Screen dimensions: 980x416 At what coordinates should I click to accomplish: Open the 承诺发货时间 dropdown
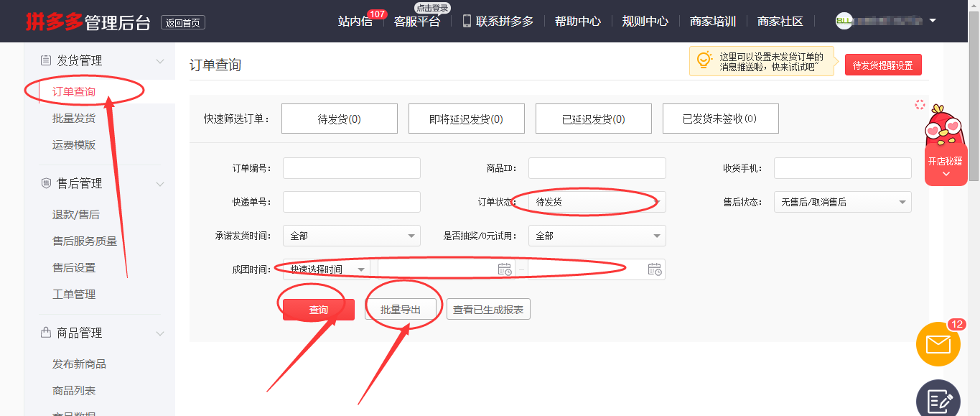point(352,236)
